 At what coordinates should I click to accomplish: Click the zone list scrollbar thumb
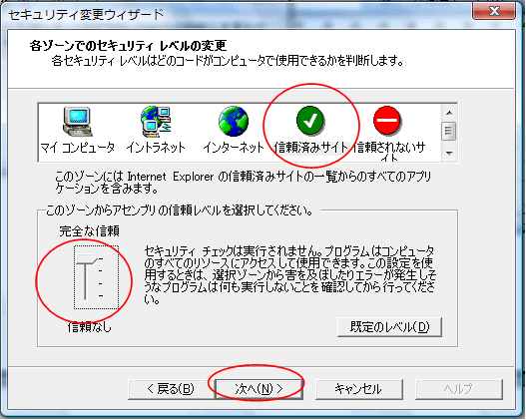click(x=449, y=131)
